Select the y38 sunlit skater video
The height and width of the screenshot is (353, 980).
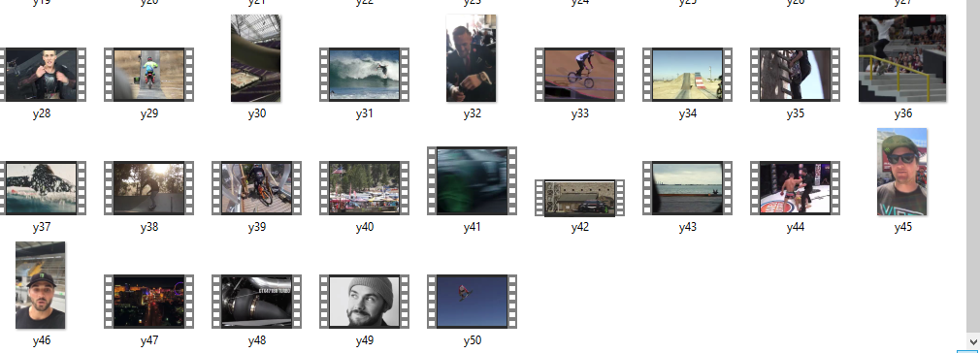(x=148, y=188)
